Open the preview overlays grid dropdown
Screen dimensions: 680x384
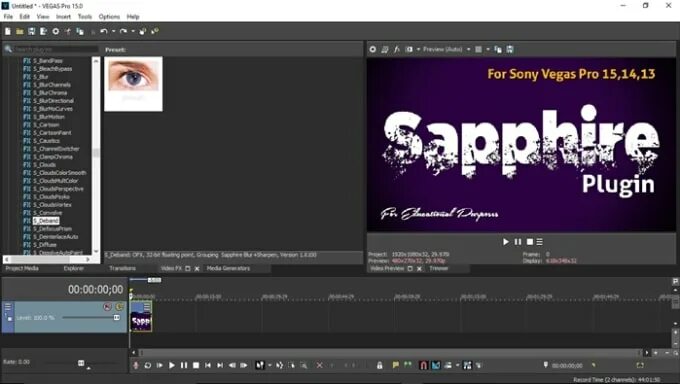pyautogui.click(x=488, y=49)
